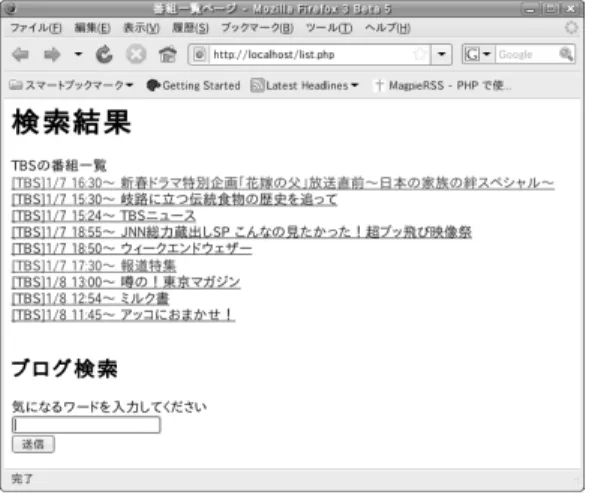Submit the form with the 送信 button
This screenshot has width=592, height=498.
pyautogui.click(x=33, y=444)
